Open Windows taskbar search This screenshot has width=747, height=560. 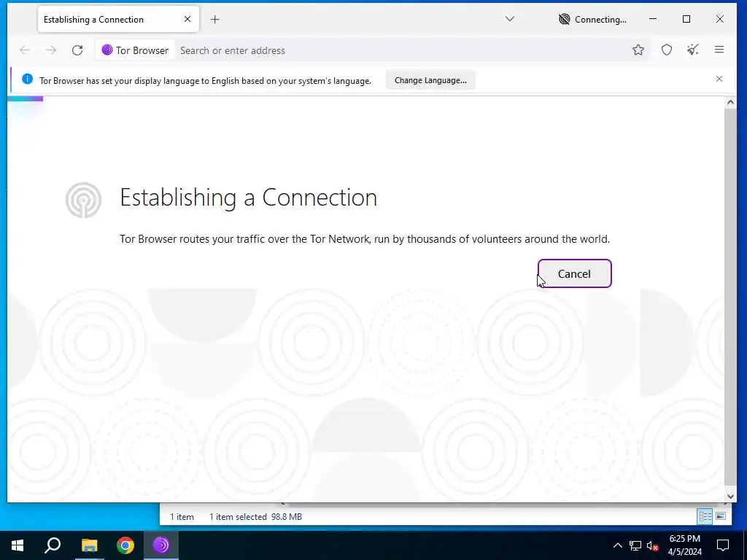tap(53, 545)
